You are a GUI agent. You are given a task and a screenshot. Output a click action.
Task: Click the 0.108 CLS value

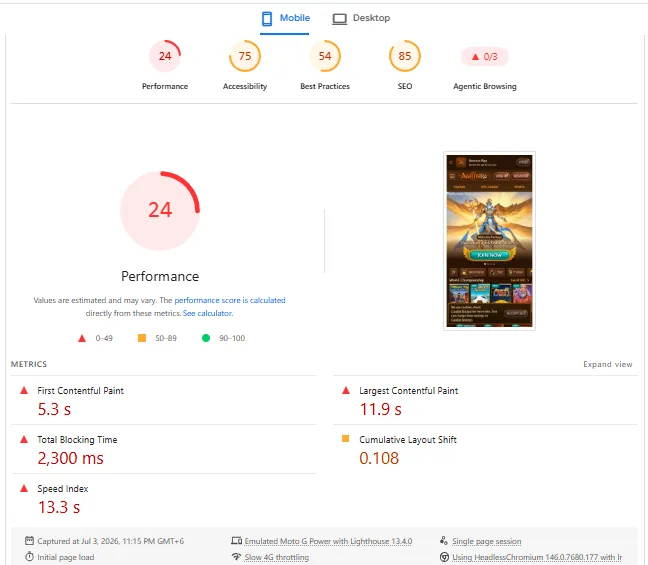coord(379,458)
